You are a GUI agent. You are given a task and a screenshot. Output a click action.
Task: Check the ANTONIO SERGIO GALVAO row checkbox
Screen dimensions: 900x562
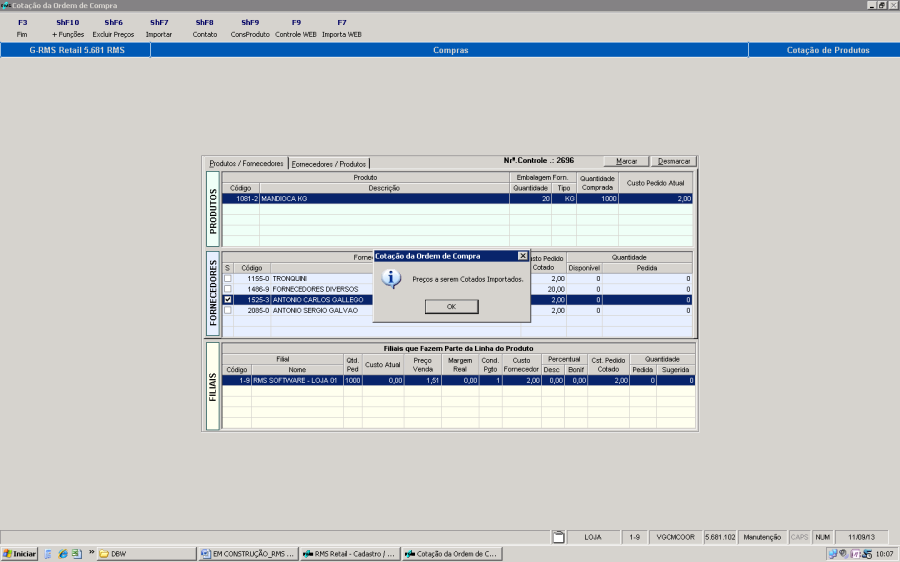tap(227, 311)
